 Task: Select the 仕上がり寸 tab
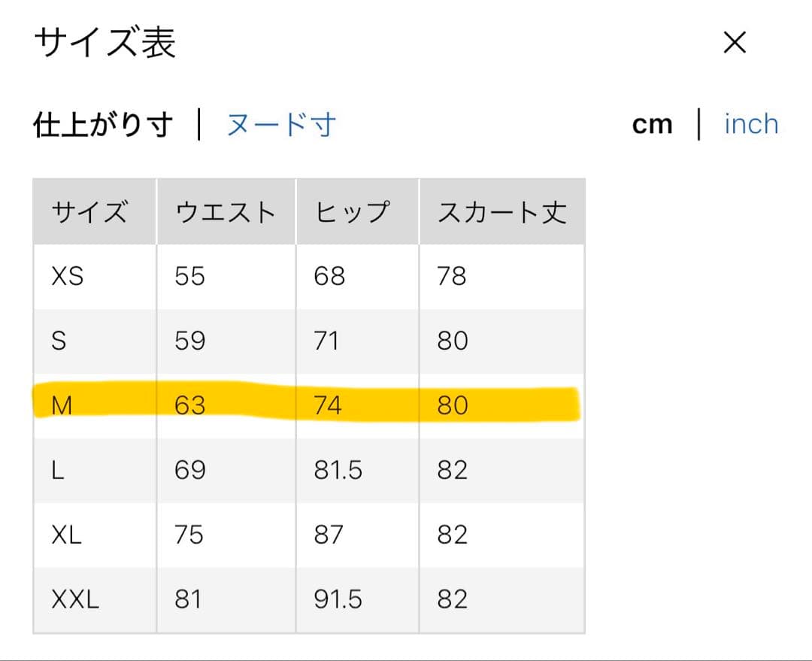tap(103, 125)
